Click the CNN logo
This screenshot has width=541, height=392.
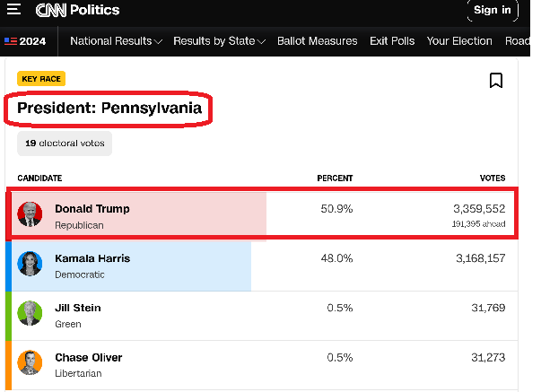point(51,10)
